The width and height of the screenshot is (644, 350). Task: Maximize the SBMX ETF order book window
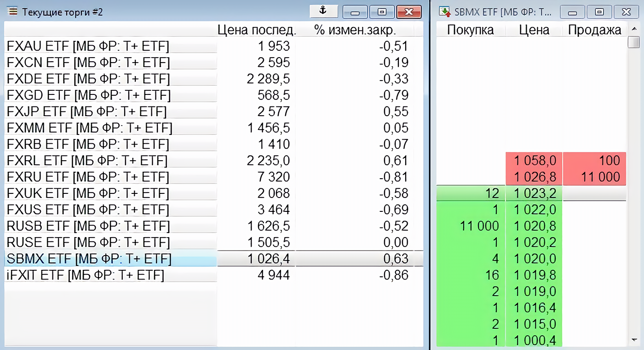coord(599,12)
